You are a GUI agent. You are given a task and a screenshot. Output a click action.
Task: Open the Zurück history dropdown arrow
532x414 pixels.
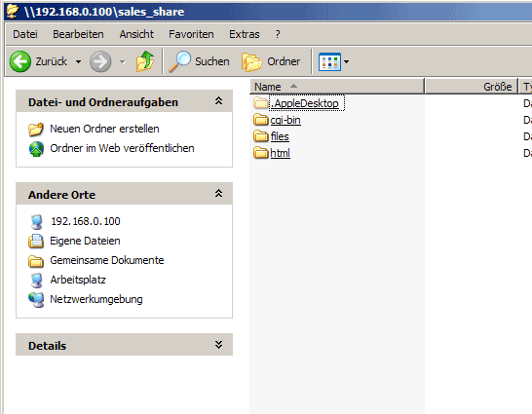coord(78,61)
